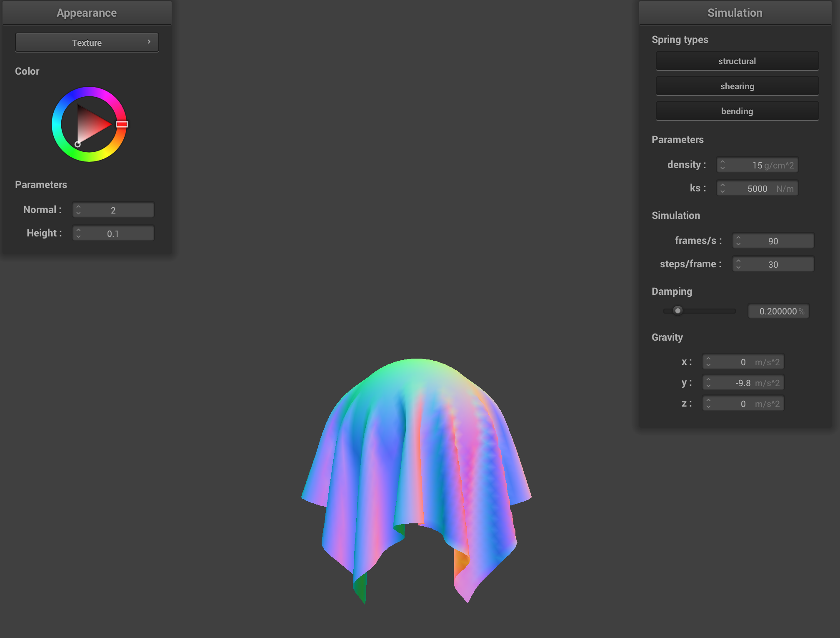Click the Texture dropdown chevron arrow
Viewport: 840px width, 638px height.
click(149, 42)
